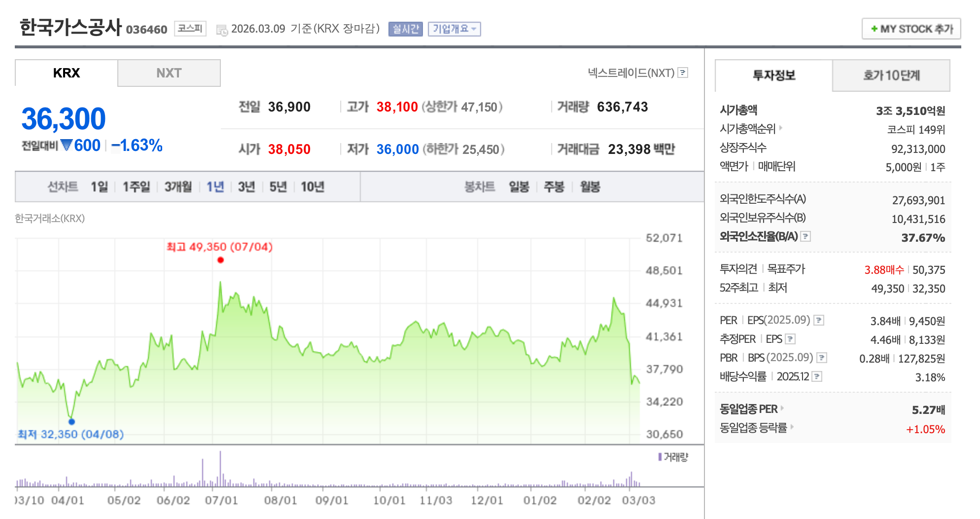The image size is (980, 519).
Task: Open help icon beside PER EPS(2025.09)
Action: tap(819, 320)
